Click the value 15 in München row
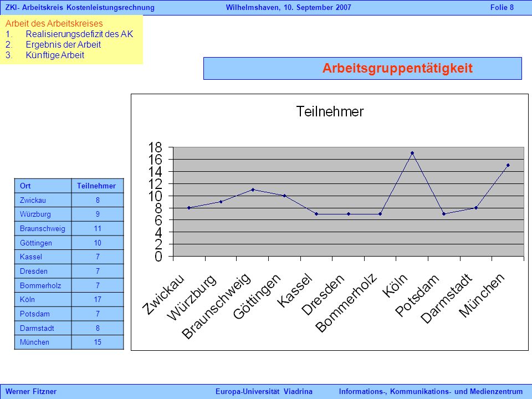The height and width of the screenshot is (399, 532). 98,342
